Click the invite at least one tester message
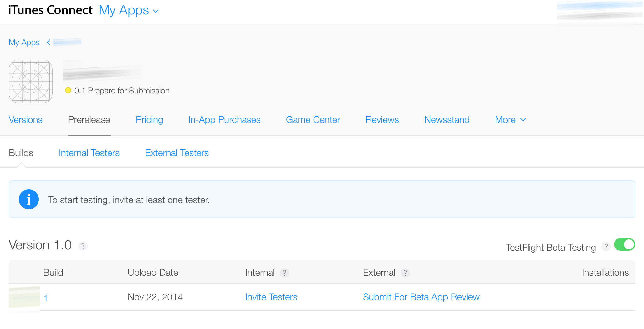Screen dimensions: 644x329 click(129, 200)
